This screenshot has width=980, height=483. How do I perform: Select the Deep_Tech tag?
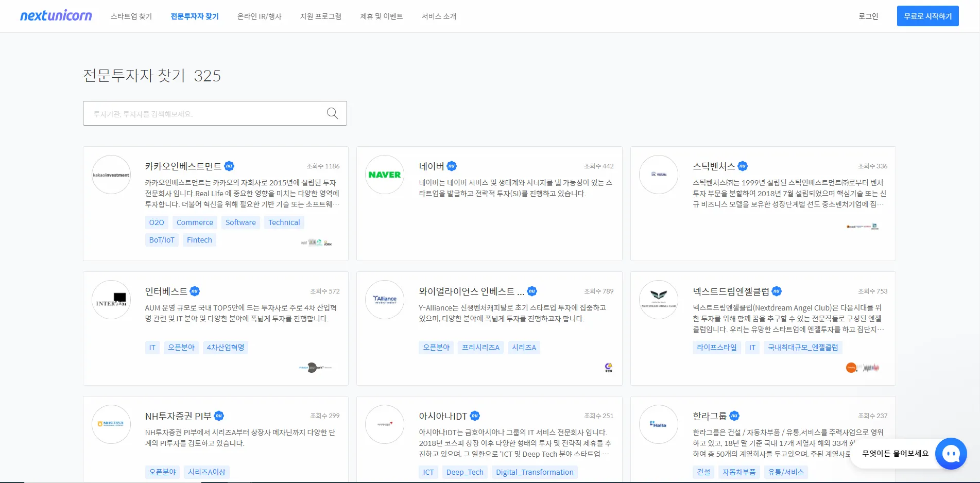pos(465,472)
